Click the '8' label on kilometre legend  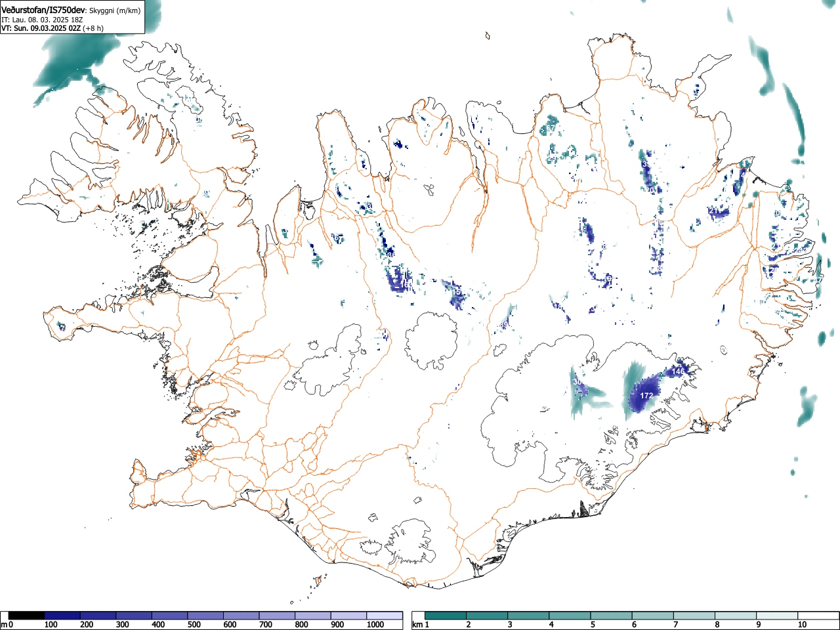click(x=717, y=625)
